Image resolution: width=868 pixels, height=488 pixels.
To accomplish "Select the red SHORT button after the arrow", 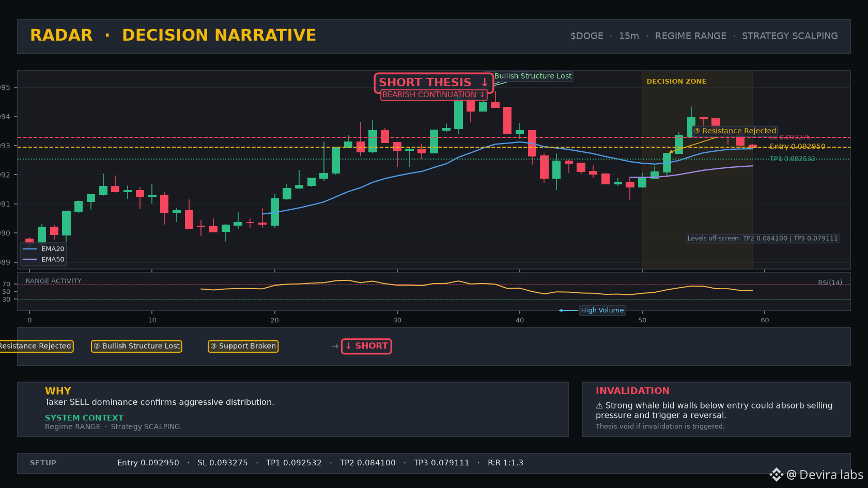I will [x=366, y=346].
